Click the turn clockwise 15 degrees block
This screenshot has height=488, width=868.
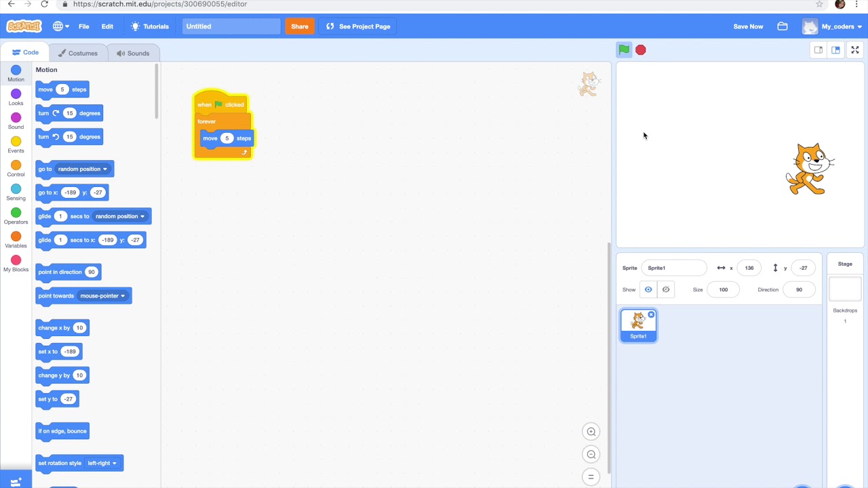69,113
